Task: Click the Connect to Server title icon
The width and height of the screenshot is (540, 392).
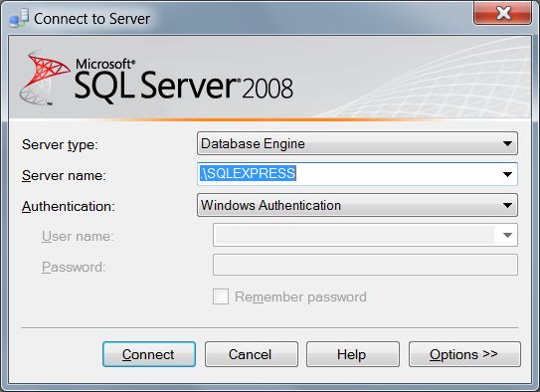Action: [x=19, y=18]
